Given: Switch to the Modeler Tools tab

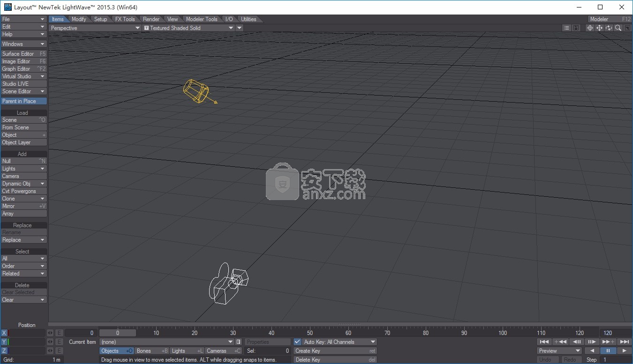Looking at the screenshot, I should (x=202, y=19).
